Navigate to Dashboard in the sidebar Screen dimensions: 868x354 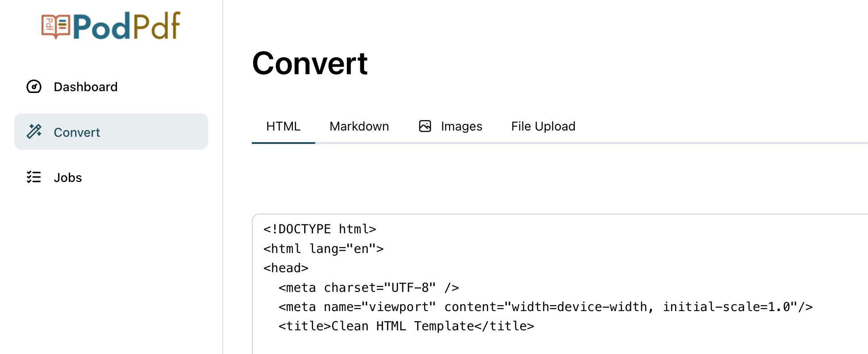click(x=85, y=87)
